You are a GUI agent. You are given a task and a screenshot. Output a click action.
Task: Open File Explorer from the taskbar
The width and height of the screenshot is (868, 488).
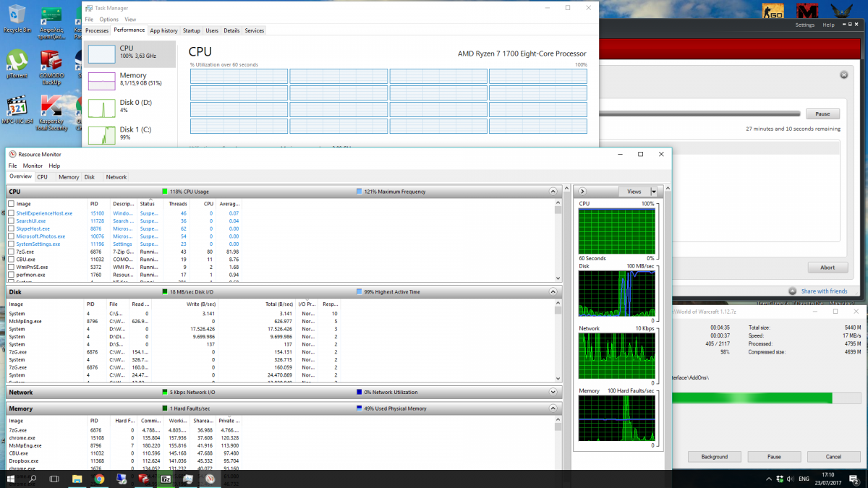pyautogui.click(x=77, y=479)
